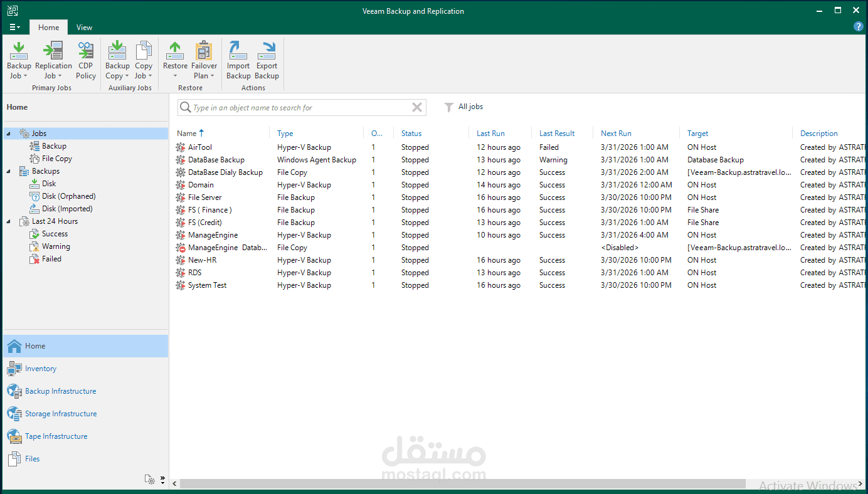Sort by the Description column header
868x494 pixels.
830,134
